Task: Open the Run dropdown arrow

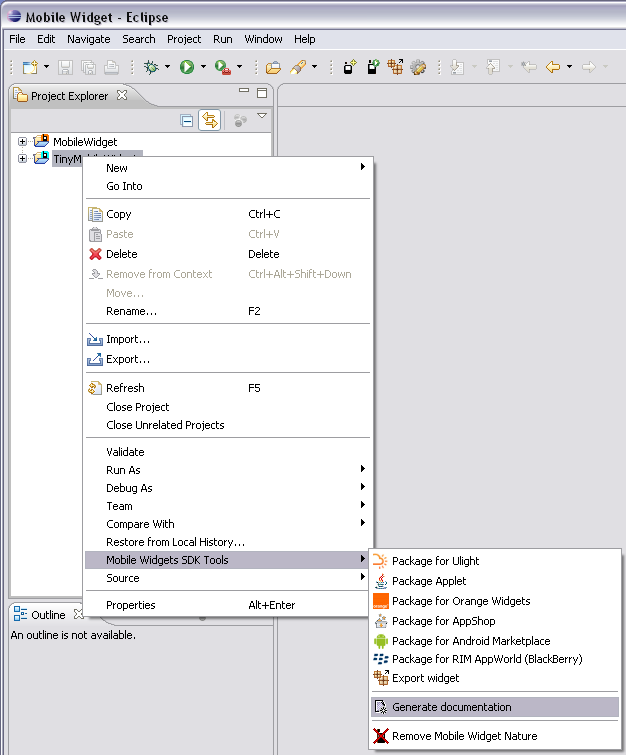Action: 203,67
